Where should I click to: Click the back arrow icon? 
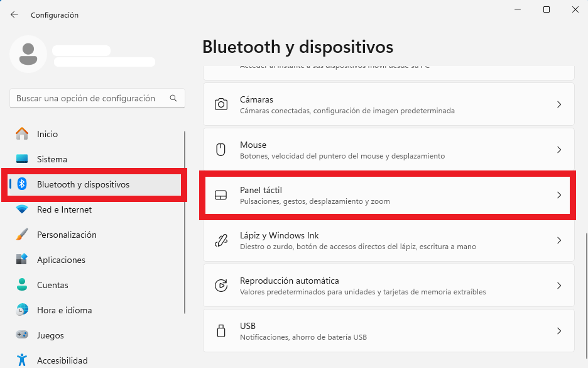click(14, 14)
